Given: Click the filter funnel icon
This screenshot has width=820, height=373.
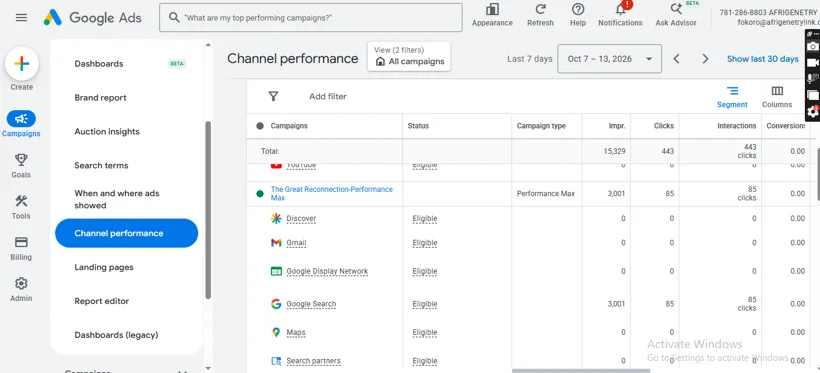Looking at the screenshot, I should [x=274, y=96].
